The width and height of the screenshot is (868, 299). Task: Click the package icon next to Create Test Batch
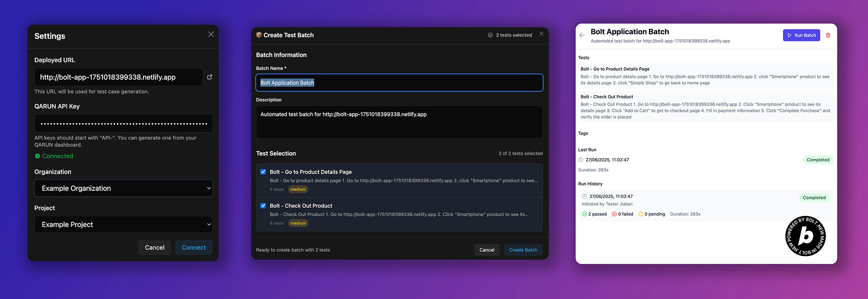point(259,35)
